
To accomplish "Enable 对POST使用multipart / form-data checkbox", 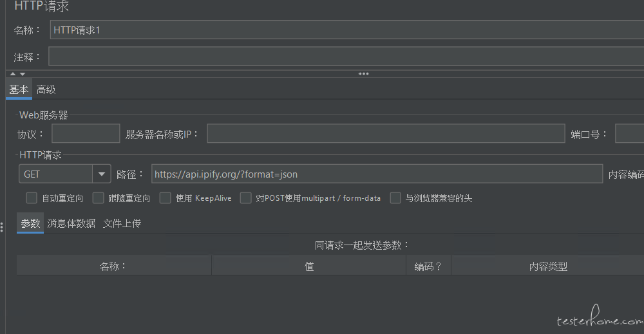I will pyautogui.click(x=245, y=198).
